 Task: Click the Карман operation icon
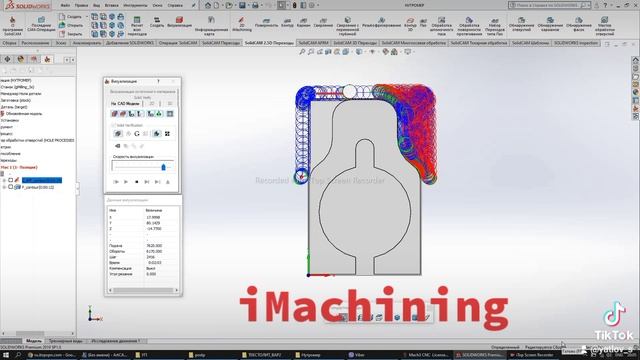303,22
